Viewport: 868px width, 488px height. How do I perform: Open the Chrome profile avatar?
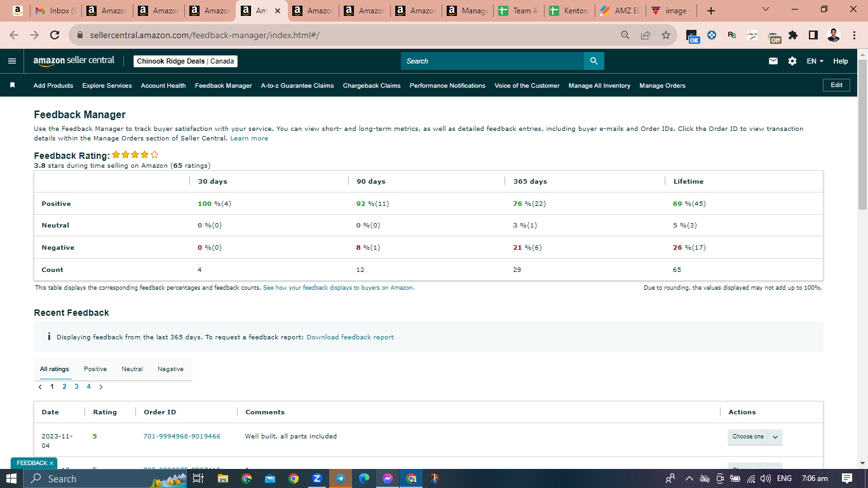pyautogui.click(x=834, y=36)
